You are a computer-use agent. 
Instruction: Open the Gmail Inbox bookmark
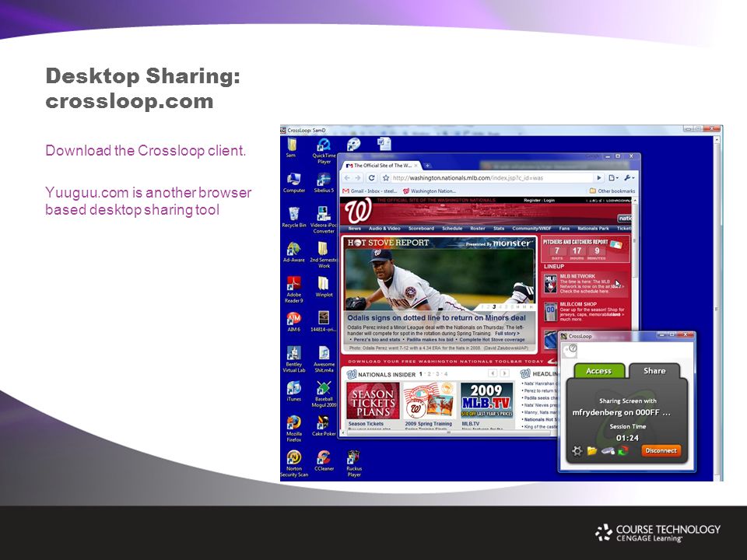tap(370, 191)
